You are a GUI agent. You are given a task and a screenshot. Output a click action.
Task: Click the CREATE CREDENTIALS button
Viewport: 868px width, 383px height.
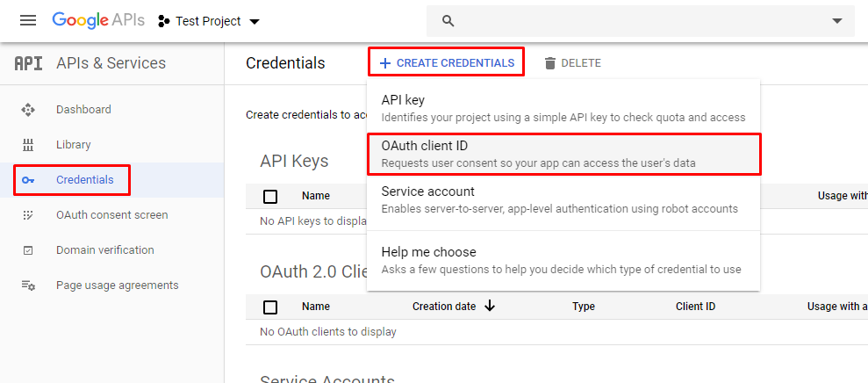point(447,63)
